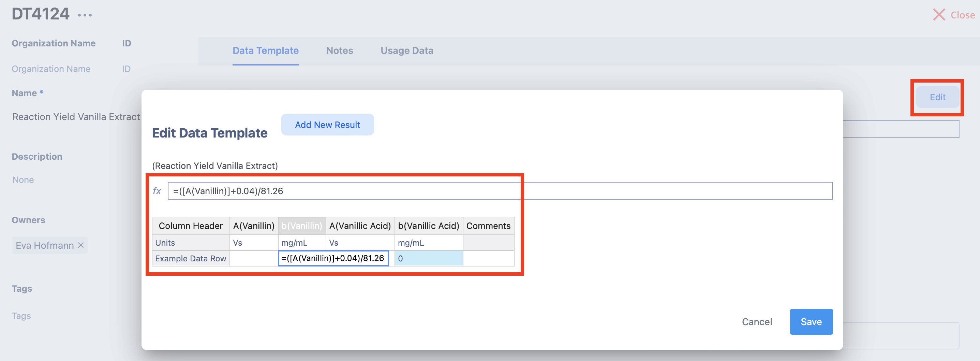Viewport: 980px width, 361px height.
Task: Click the empty Comments example data cell
Action: 488,259
